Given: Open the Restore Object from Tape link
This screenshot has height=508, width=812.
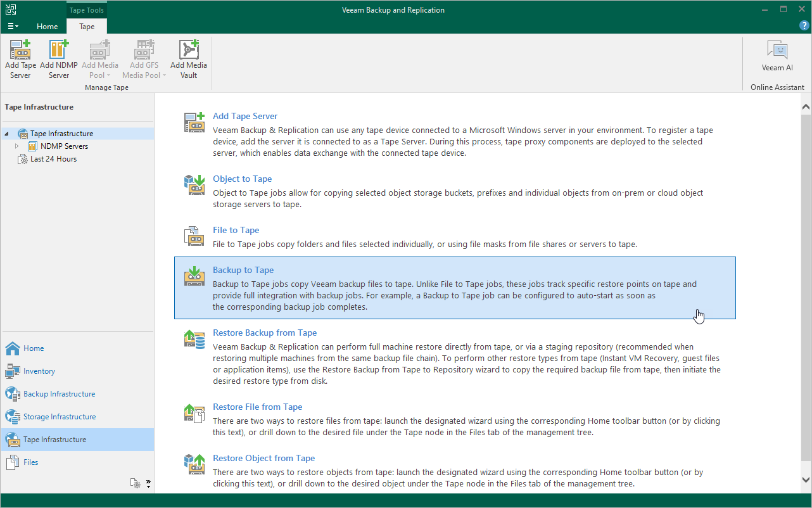Looking at the screenshot, I should point(264,458).
